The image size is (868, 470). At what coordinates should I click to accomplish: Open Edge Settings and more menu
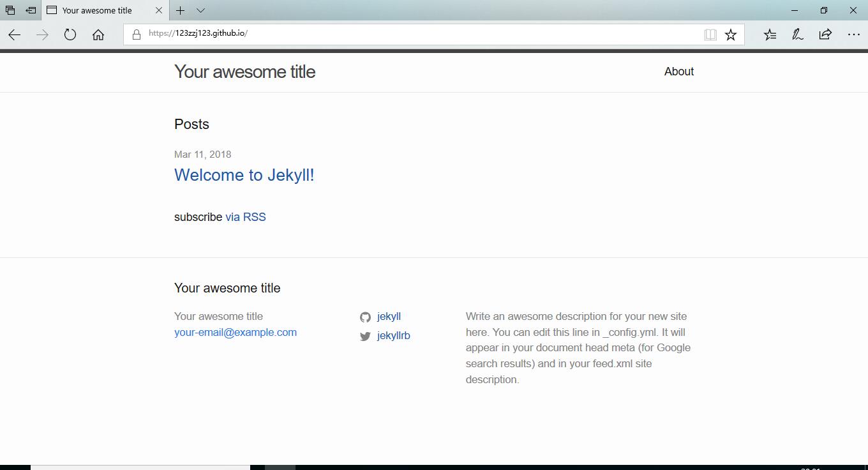point(854,34)
